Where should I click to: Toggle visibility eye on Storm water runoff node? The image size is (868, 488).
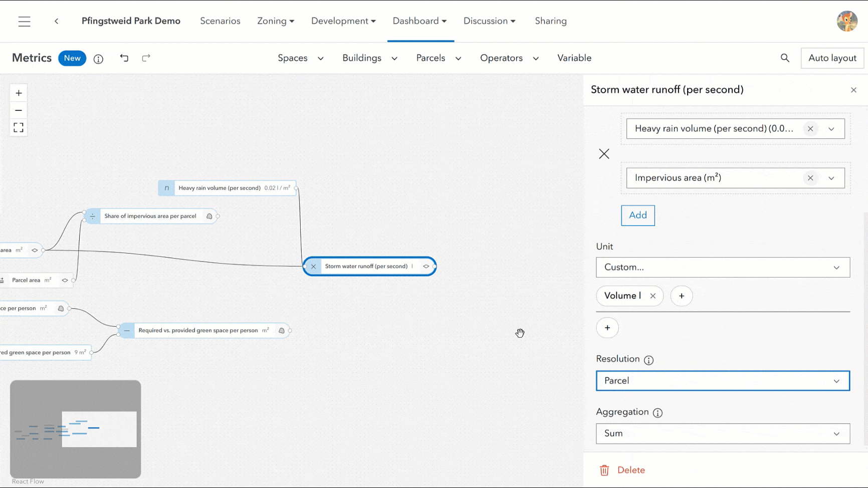pyautogui.click(x=425, y=266)
